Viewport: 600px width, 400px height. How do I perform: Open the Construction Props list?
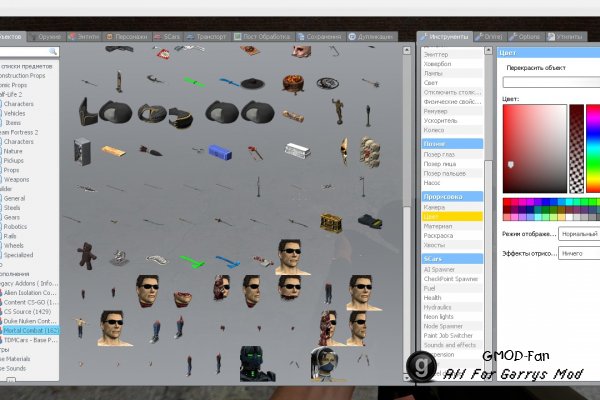(x=23, y=76)
